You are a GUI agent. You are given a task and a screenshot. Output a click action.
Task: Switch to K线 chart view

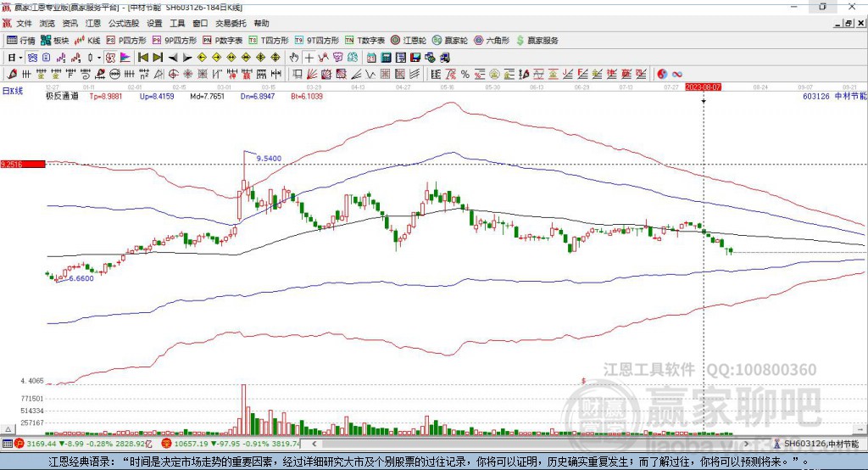click(87, 41)
